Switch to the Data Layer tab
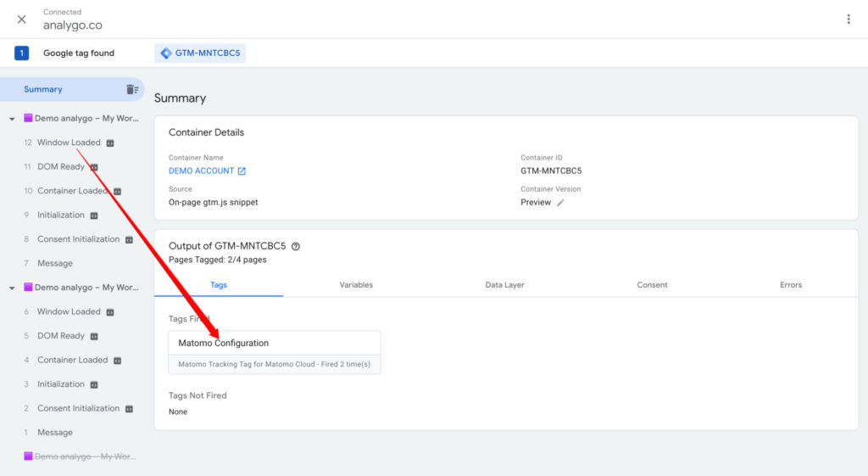Viewport: 868px width, 476px height. [x=504, y=285]
